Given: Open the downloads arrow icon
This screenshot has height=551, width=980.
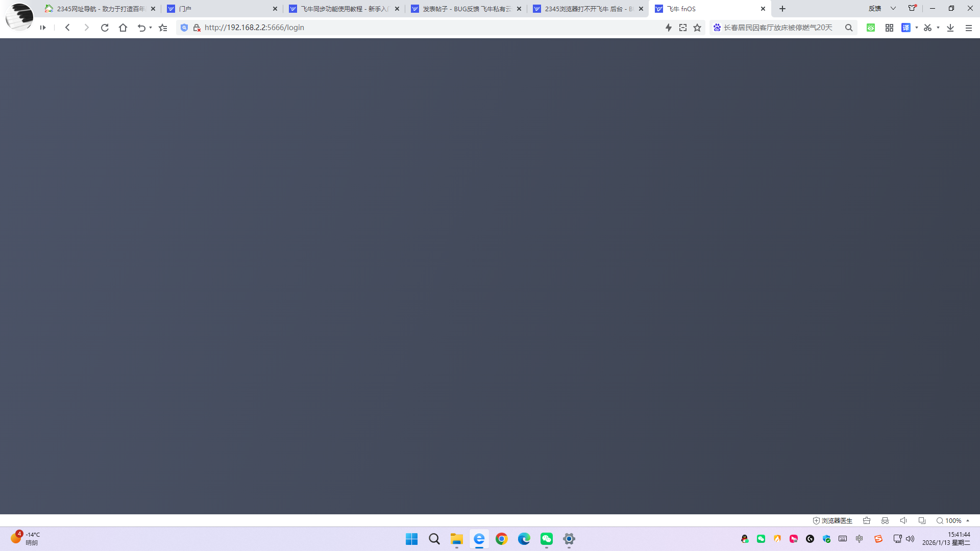Looking at the screenshot, I should click(950, 28).
